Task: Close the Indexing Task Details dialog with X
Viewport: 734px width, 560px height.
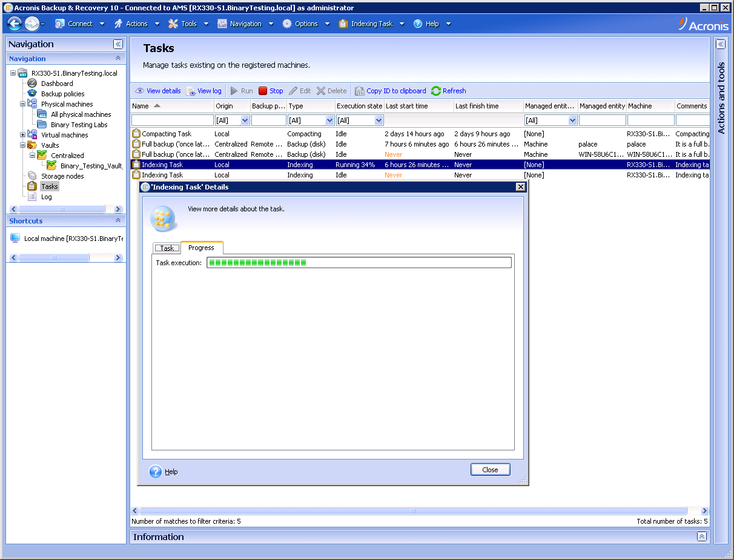Action: pyautogui.click(x=520, y=187)
